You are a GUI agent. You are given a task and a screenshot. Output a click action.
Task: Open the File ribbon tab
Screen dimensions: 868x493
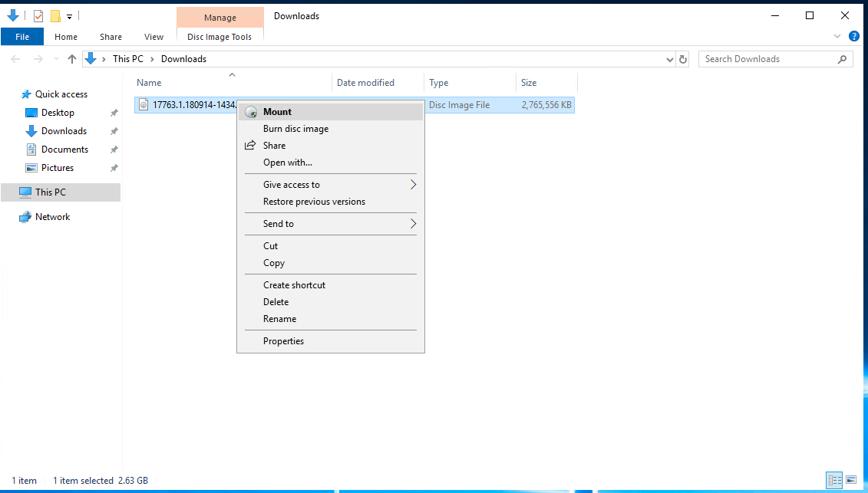[x=22, y=37]
